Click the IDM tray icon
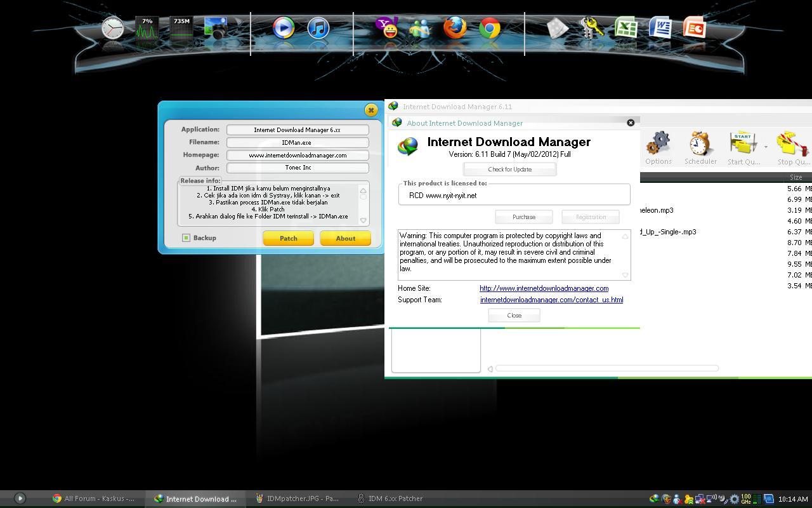 pos(654,499)
